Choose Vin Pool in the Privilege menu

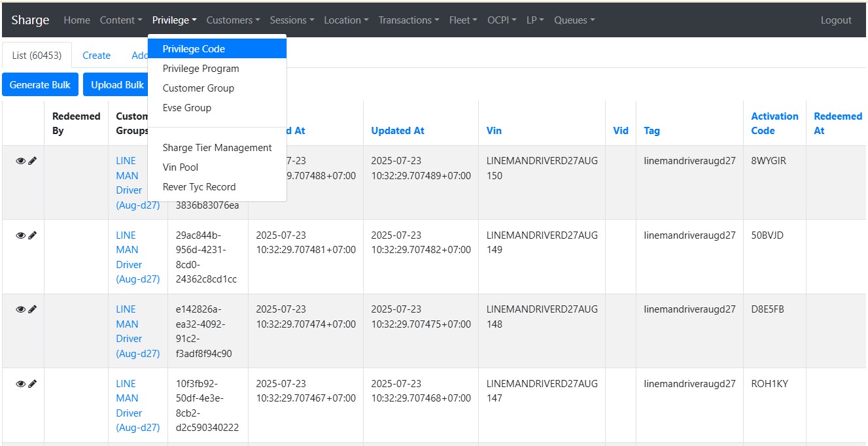pos(181,167)
